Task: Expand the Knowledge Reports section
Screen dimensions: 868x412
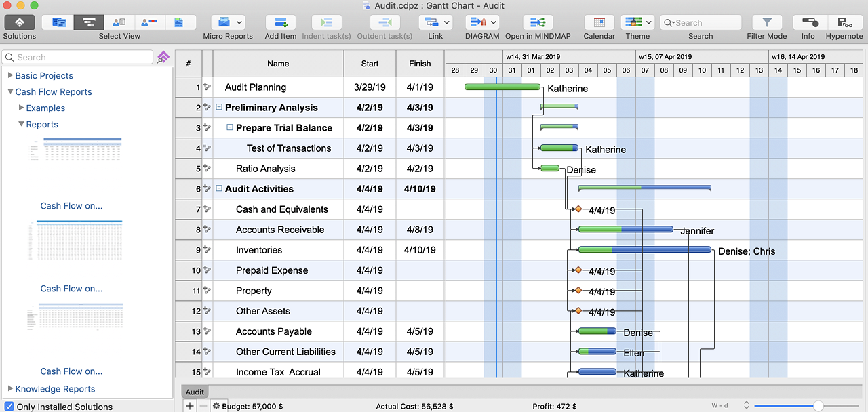Action: tap(10, 389)
